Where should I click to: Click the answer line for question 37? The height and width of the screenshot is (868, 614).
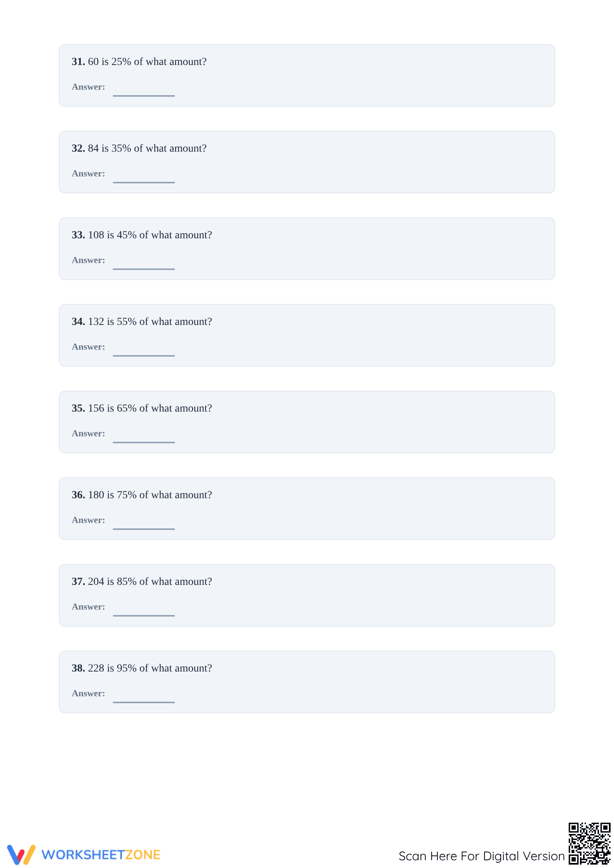click(144, 615)
